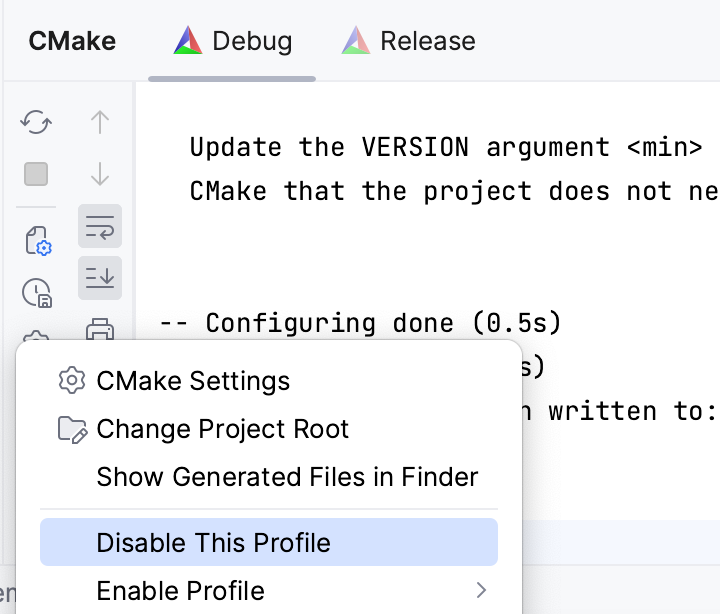Click the Down arrow navigation icon
Viewport: 720px width, 614px height.
[100, 174]
